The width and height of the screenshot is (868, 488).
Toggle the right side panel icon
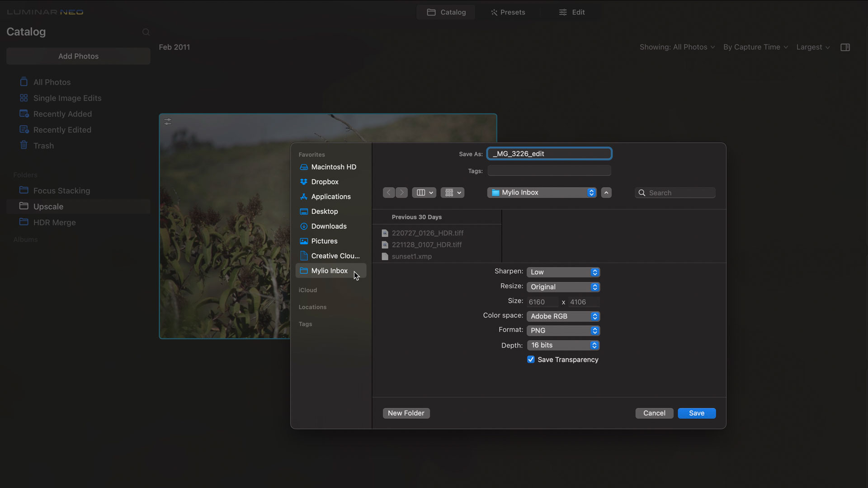pos(845,47)
